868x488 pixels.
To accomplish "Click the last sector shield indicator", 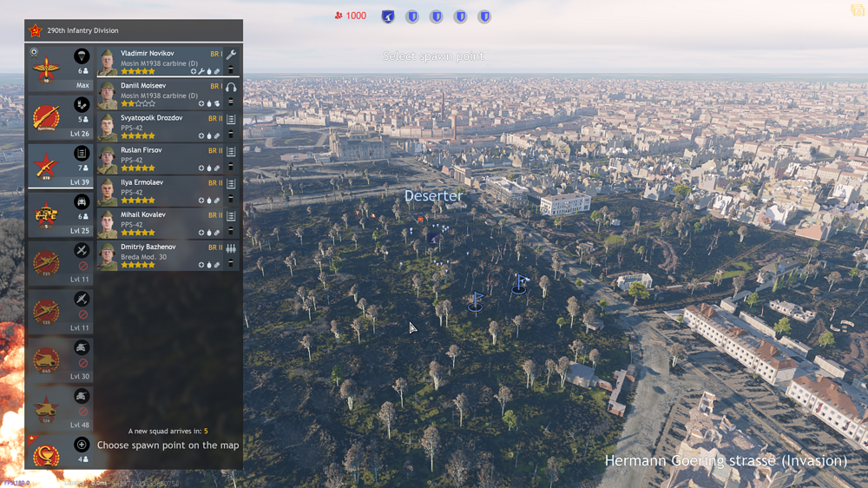I will point(484,16).
